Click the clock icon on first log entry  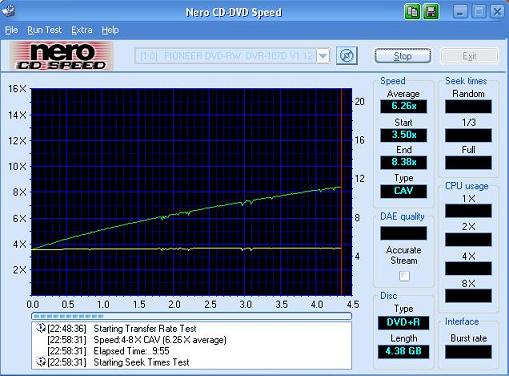click(41, 328)
